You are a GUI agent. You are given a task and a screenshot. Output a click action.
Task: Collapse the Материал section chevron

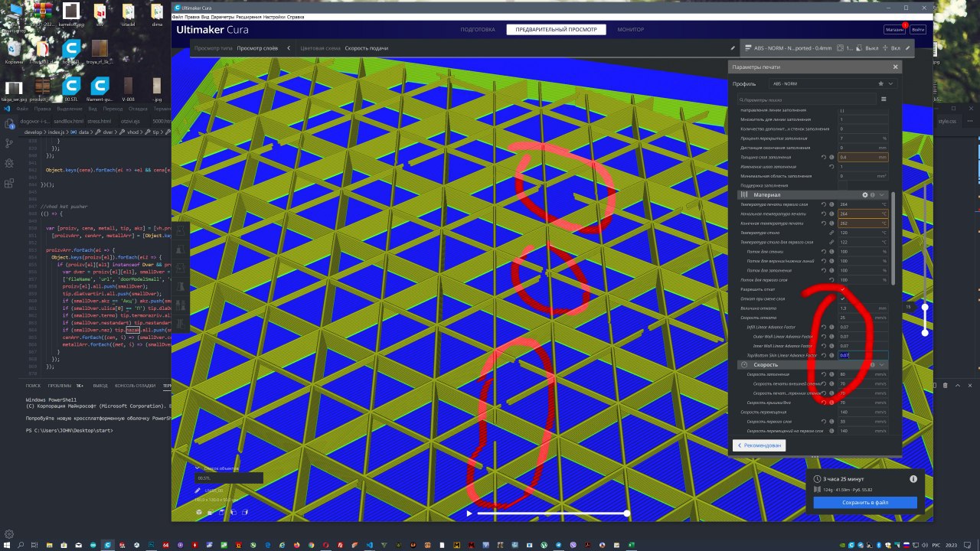point(882,195)
